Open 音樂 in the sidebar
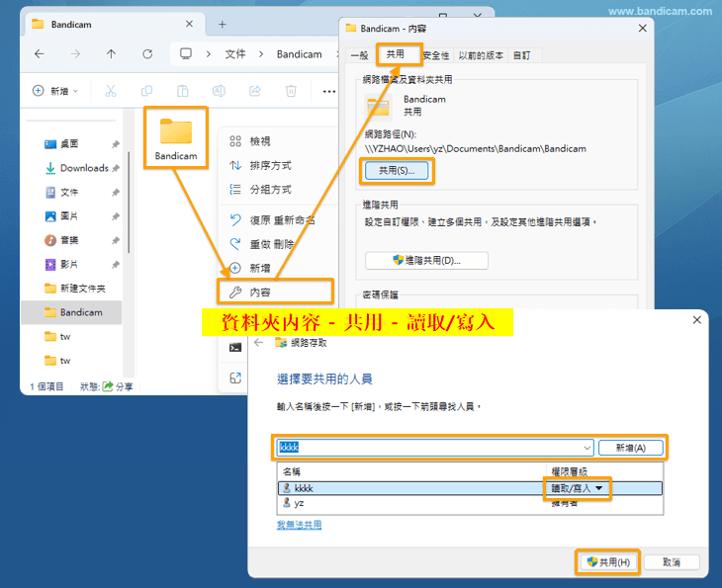This screenshot has width=722, height=588. click(69, 240)
